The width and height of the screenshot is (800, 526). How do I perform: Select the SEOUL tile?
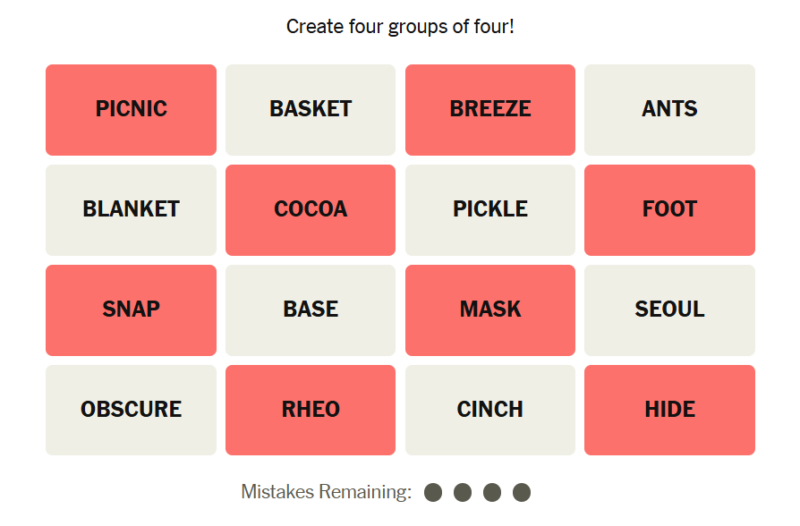pos(669,310)
